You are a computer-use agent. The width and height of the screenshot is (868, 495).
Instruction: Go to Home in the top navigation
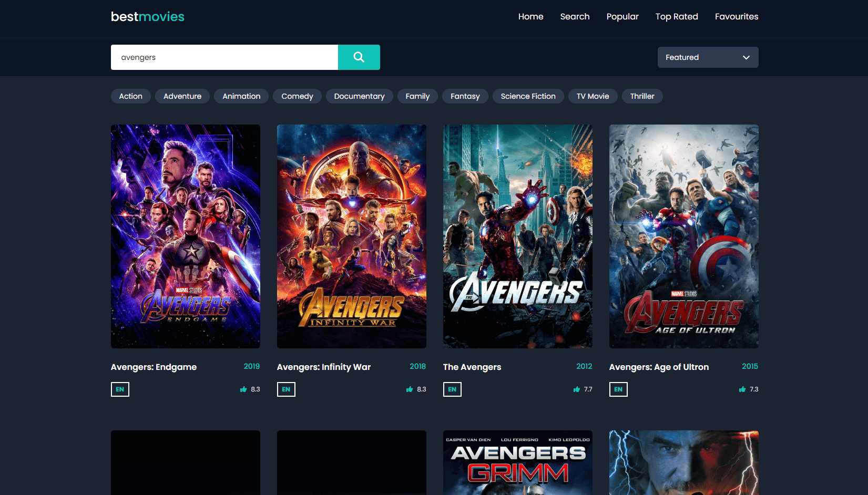point(530,17)
